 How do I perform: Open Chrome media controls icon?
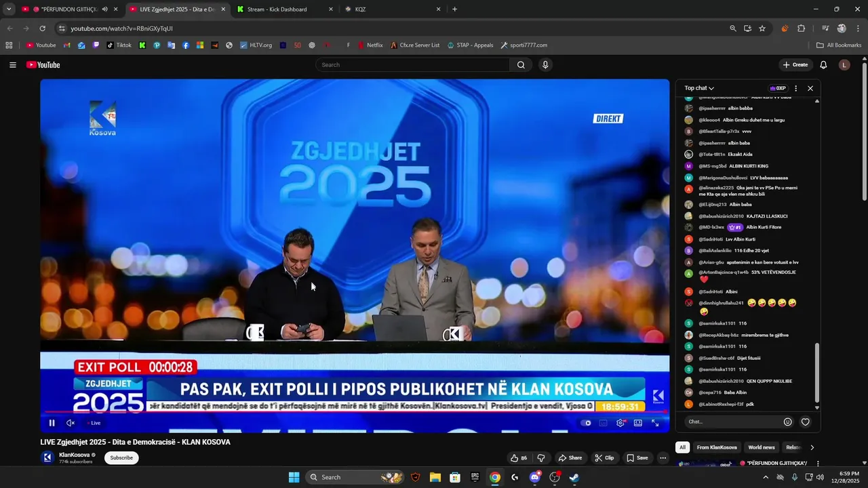(x=825, y=28)
